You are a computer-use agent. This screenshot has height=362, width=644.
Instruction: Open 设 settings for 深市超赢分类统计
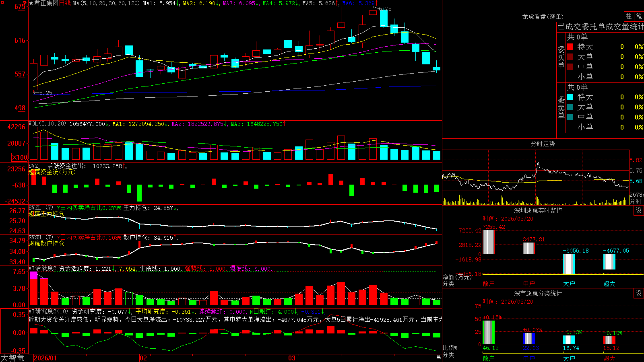click(x=639, y=293)
